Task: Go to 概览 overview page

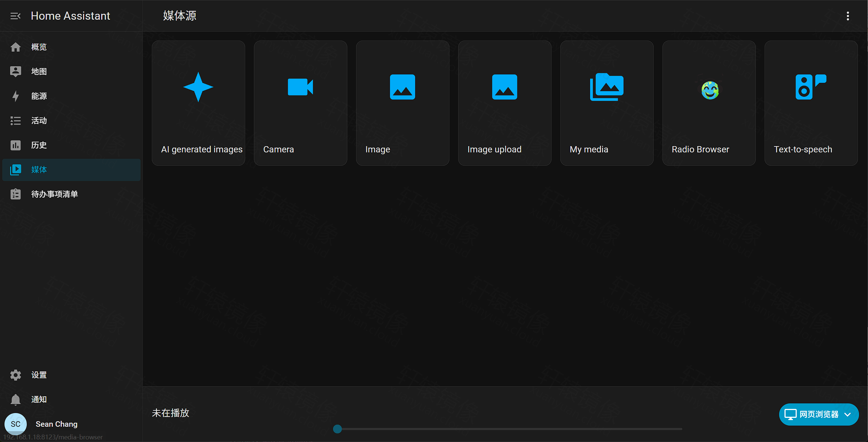Action: (71, 47)
